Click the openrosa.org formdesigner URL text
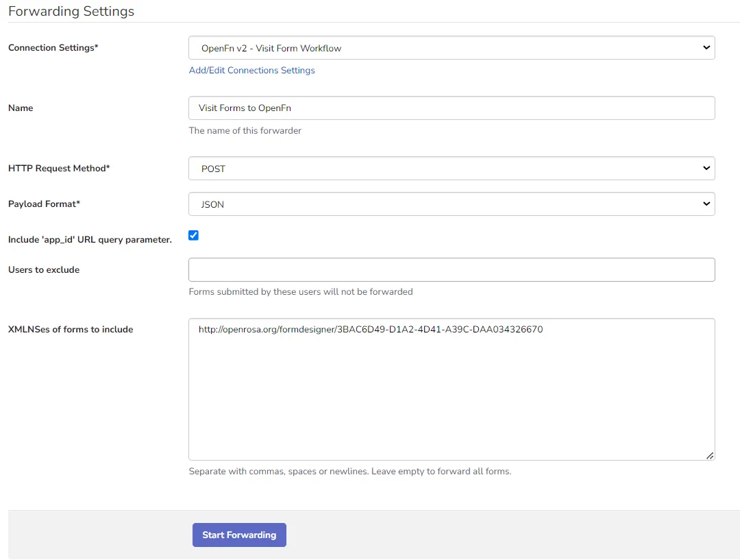The image size is (740, 560). tap(371, 330)
